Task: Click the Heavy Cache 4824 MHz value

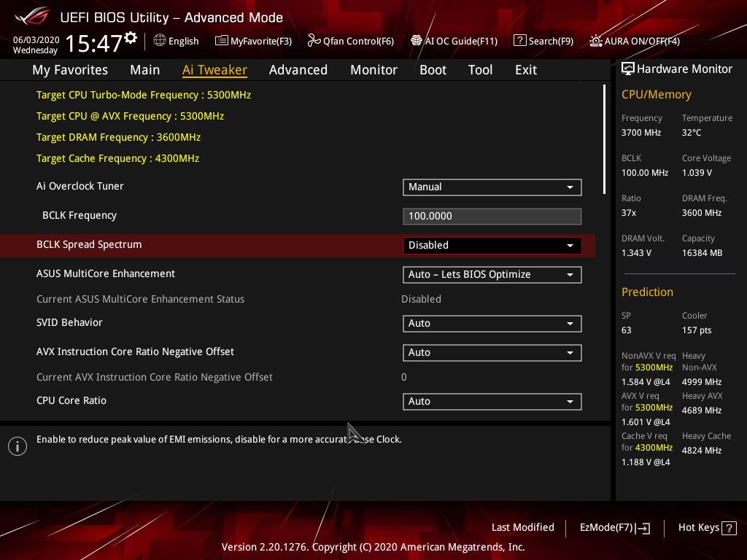Action: point(702,451)
